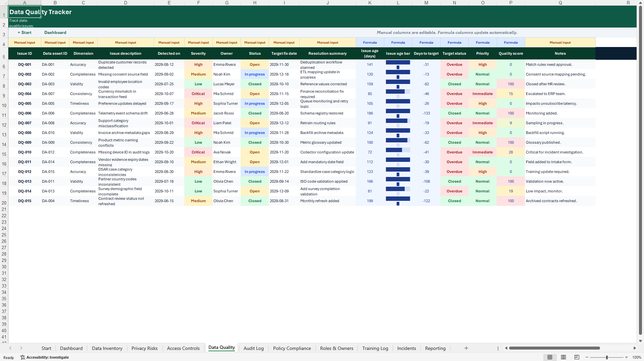Open the Reporting sheet tab
The width and height of the screenshot is (644, 361).
tap(435, 348)
